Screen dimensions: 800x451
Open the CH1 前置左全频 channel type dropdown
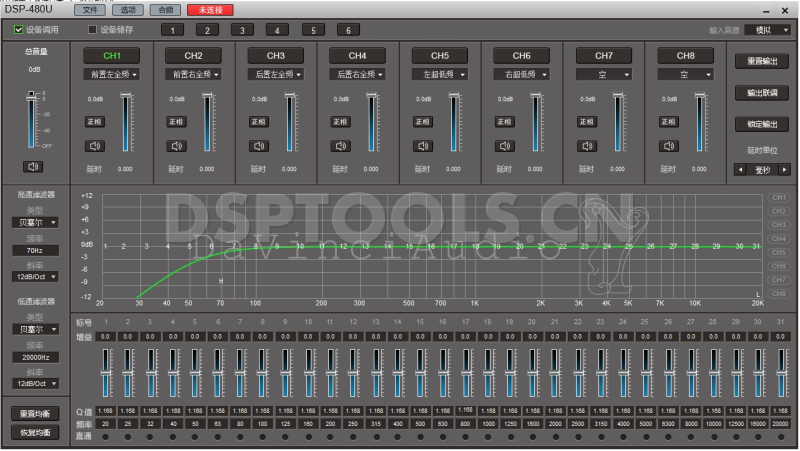pos(112,74)
